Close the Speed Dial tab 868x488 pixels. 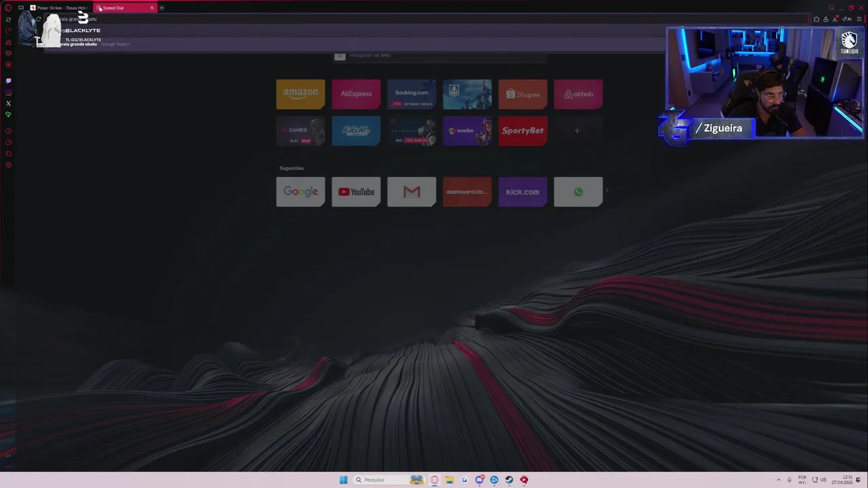[x=152, y=7]
